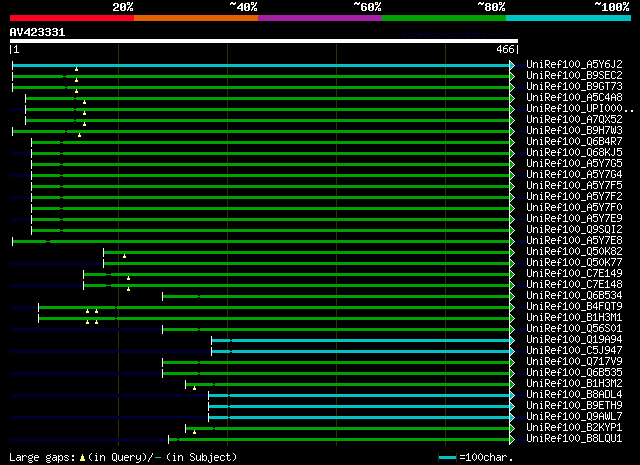Select the red 20% identity color segment
Image resolution: width=640 pixels, height=465 pixels.
(x=72, y=18)
